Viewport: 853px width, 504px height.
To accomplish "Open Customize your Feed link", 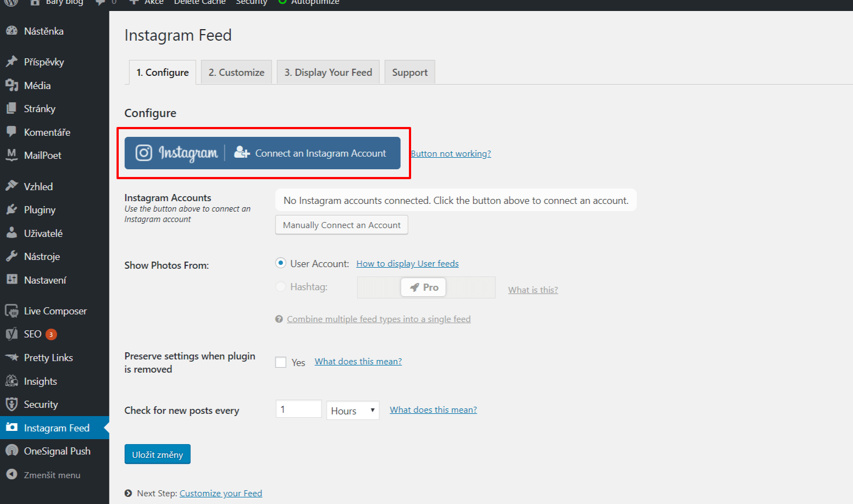I will point(221,493).
